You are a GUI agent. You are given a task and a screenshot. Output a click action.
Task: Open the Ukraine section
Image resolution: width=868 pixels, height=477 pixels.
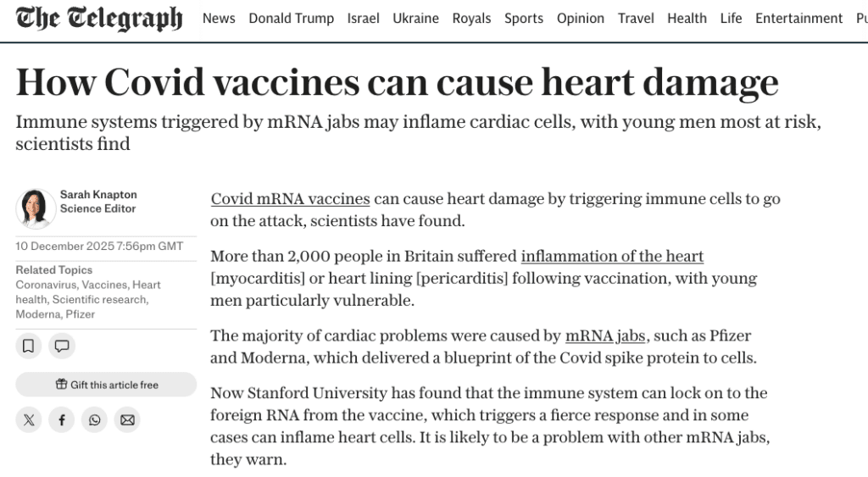415,19
